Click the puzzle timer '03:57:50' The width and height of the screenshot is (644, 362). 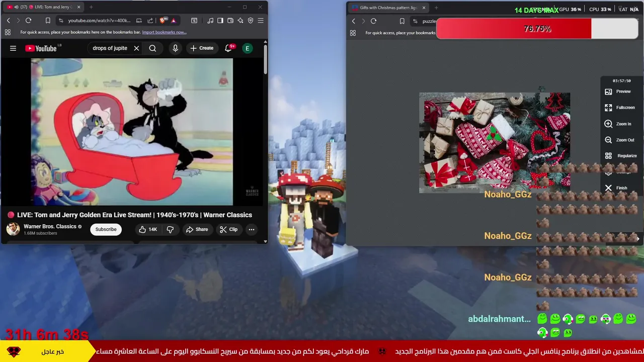pos(621,80)
